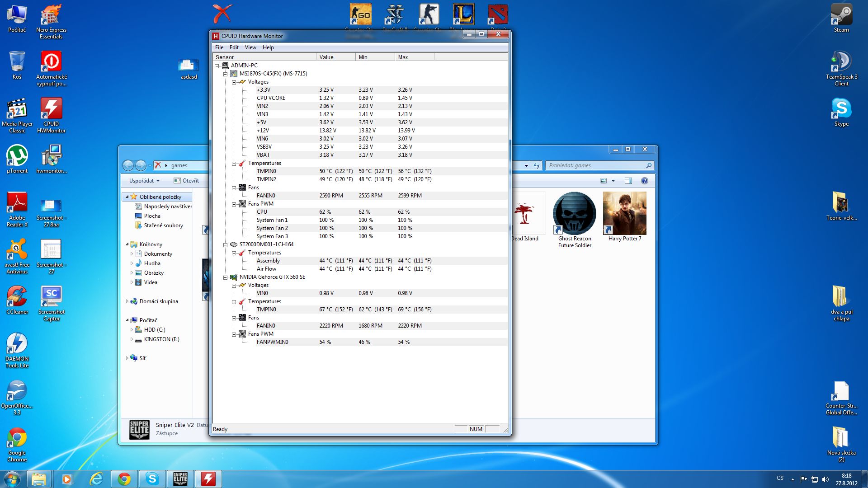Open Ghost Recon Future Soldier thumbnail

[575, 221]
